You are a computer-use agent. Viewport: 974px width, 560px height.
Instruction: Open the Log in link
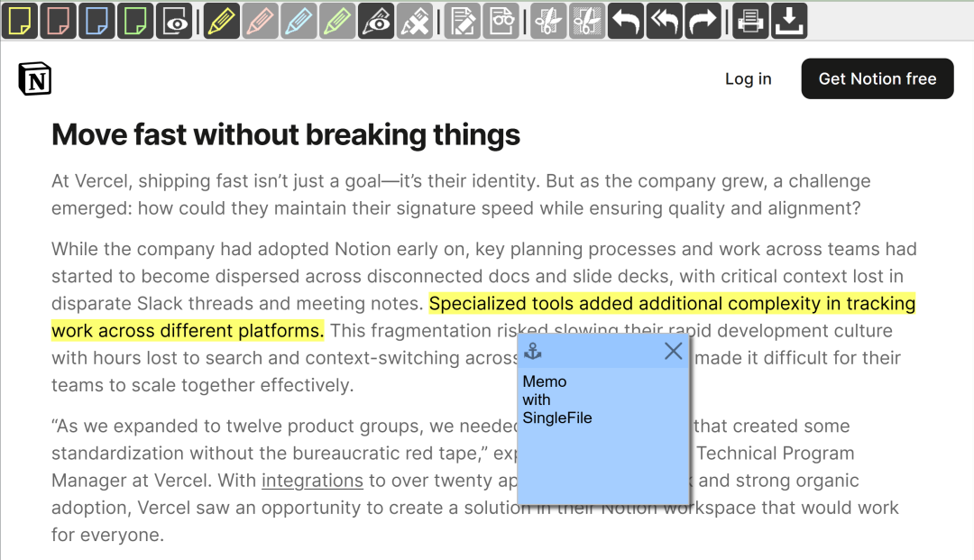[x=748, y=78]
